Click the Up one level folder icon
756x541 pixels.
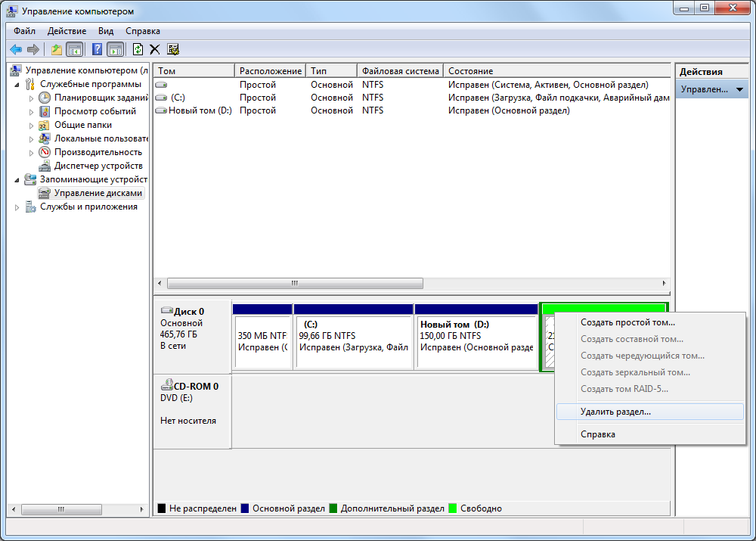point(57,49)
